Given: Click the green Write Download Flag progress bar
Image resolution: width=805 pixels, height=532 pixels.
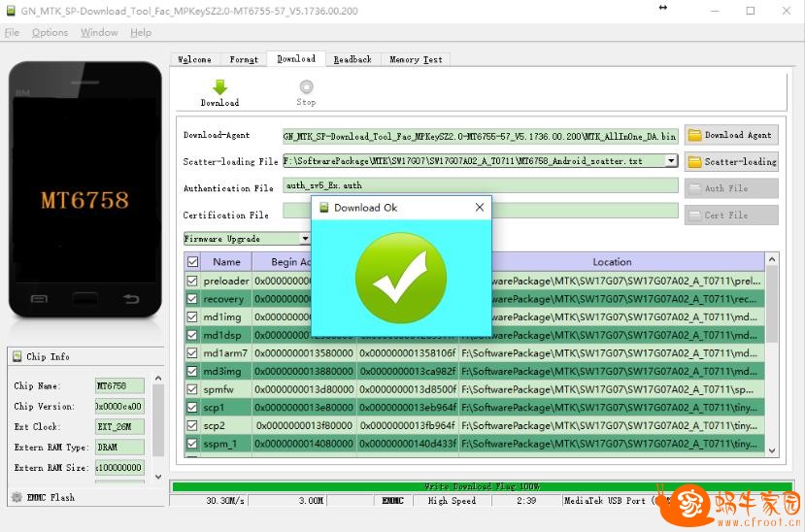Looking at the screenshot, I should tap(482, 486).
